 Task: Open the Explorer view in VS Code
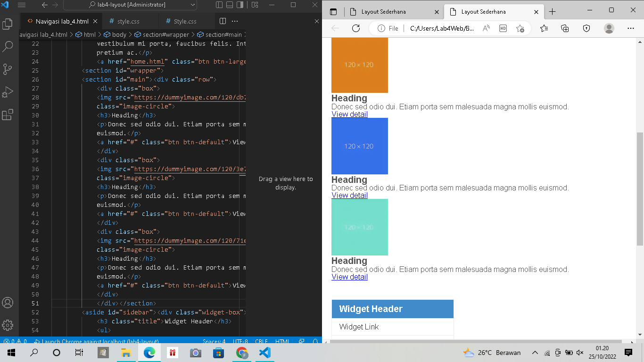8,23
